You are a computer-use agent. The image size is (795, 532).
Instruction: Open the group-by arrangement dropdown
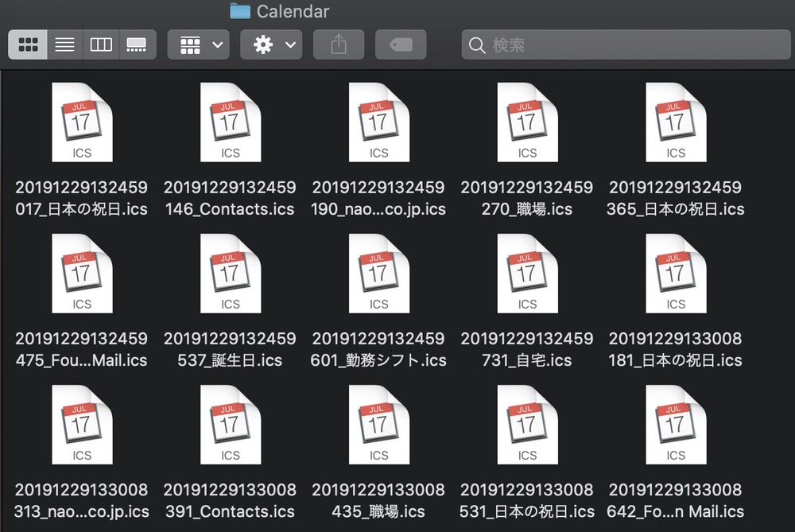[x=198, y=45]
